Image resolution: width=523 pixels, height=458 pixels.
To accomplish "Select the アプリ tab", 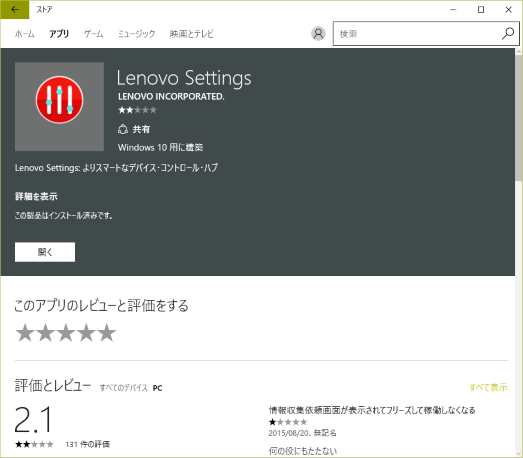I will click(x=59, y=34).
